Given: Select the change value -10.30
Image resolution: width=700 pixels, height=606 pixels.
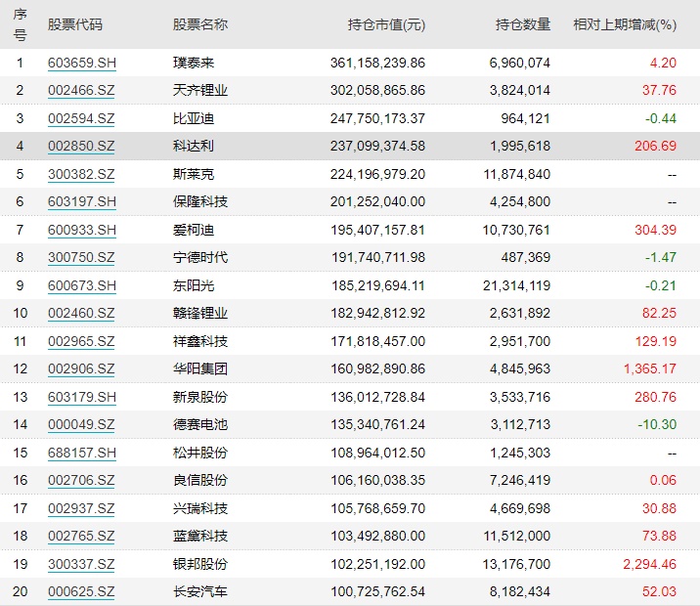Looking at the screenshot, I should [x=657, y=424].
